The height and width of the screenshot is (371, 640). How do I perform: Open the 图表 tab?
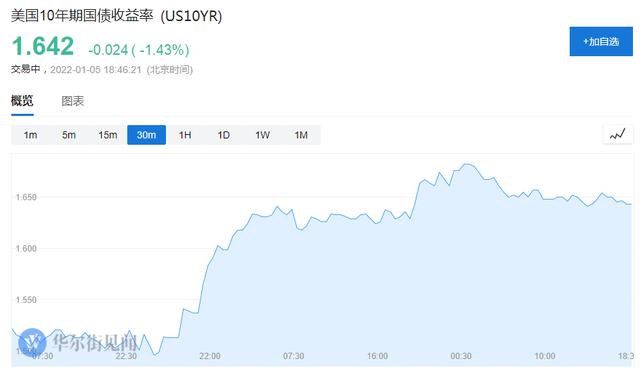tap(73, 101)
